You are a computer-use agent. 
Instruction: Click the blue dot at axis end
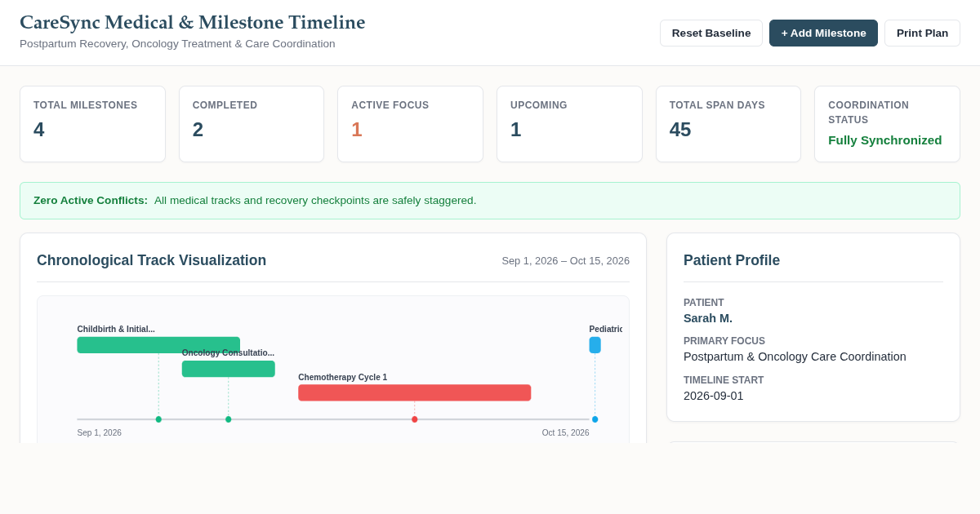595,419
